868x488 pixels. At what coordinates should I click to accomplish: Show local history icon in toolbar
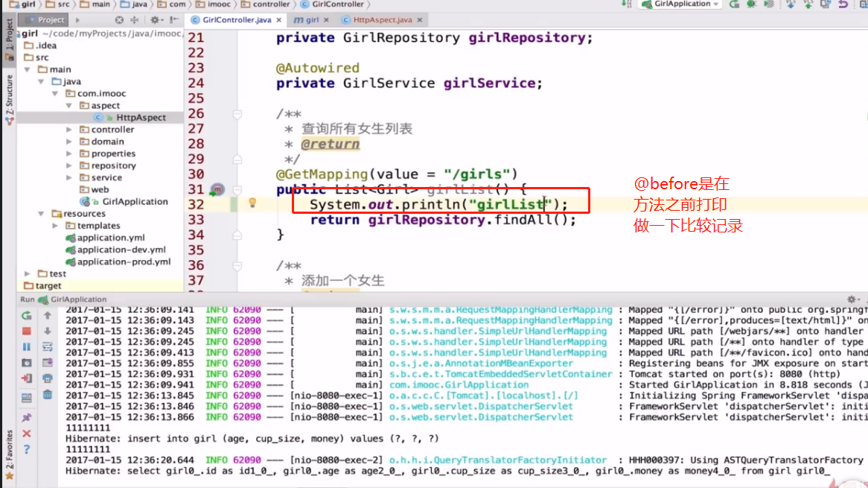click(826, 4)
